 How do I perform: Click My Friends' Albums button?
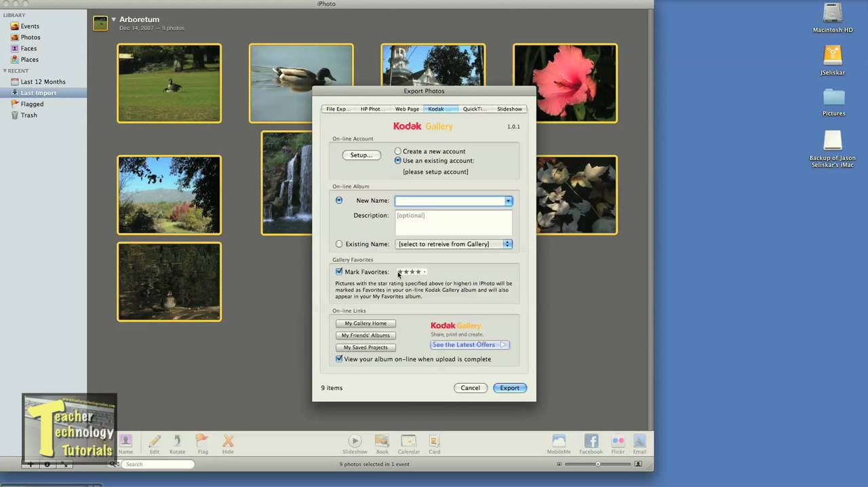[366, 335]
